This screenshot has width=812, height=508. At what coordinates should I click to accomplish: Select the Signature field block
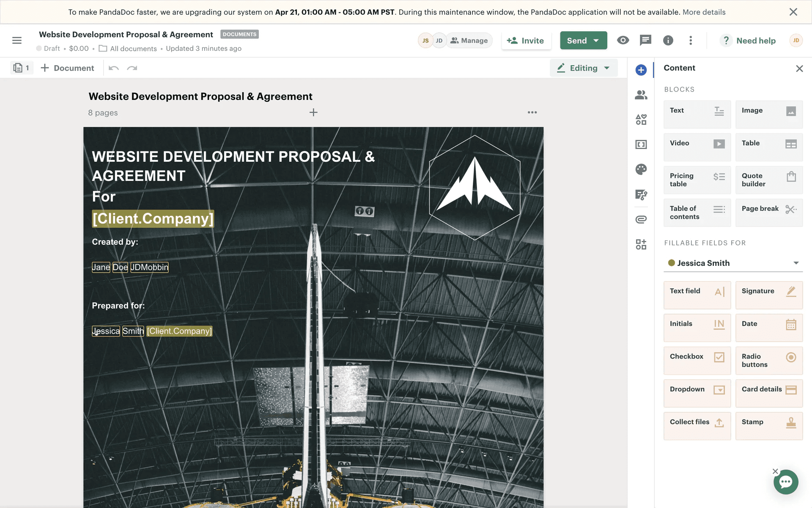click(768, 295)
